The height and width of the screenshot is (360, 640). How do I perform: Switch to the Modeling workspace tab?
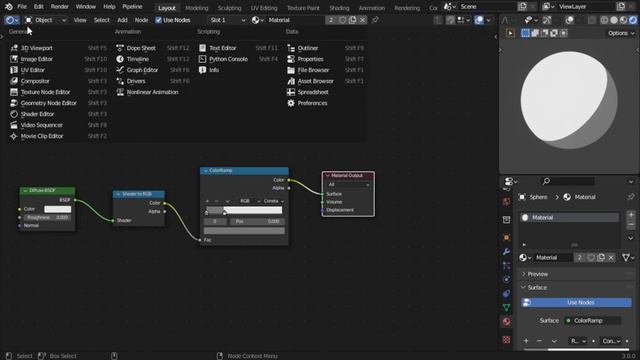197,8
